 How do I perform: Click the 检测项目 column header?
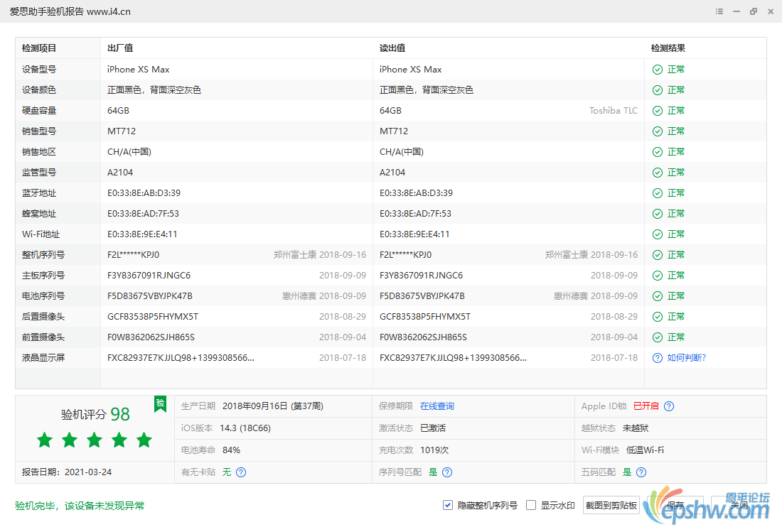[39, 48]
